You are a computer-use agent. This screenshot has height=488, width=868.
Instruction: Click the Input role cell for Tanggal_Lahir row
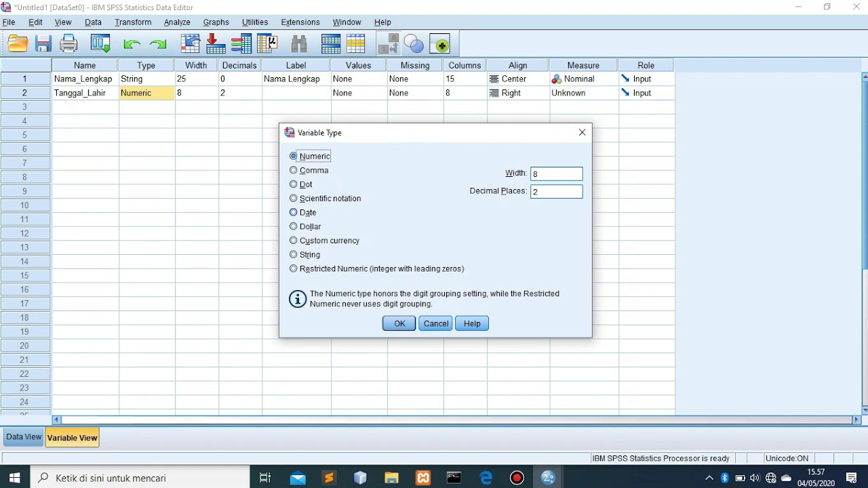[646, 93]
